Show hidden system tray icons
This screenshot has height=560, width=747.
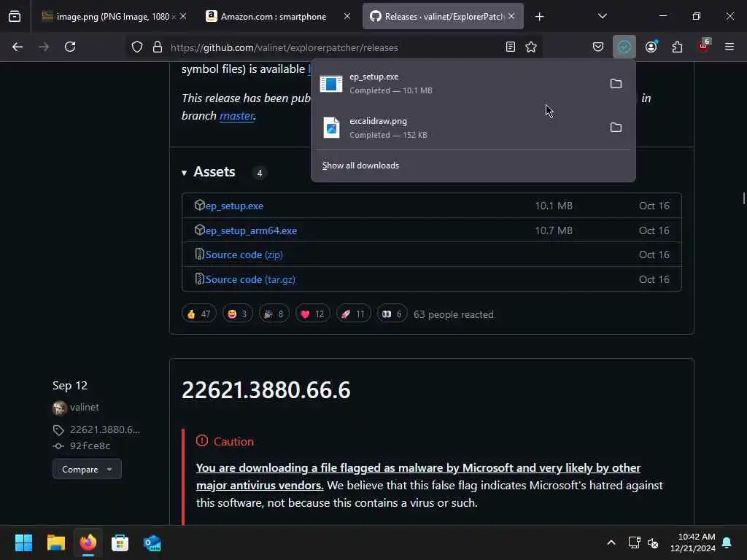[x=611, y=542]
